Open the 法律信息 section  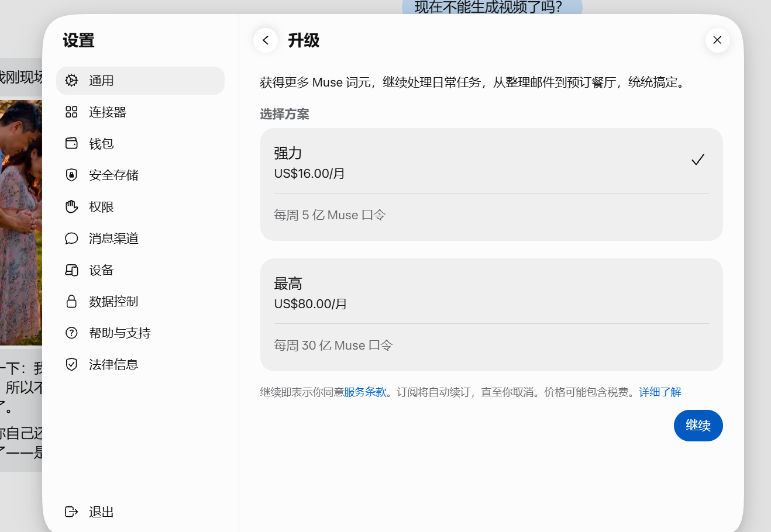pos(140,364)
